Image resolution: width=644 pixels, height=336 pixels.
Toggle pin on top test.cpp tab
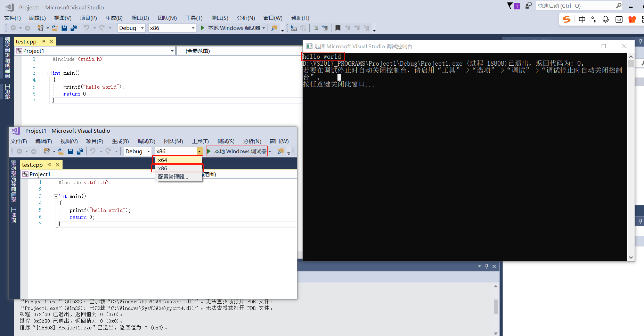(x=43, y=41)
